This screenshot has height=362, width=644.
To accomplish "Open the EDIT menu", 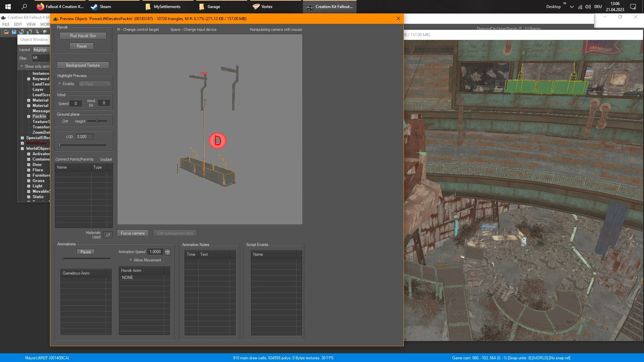I will click(18, 24).
